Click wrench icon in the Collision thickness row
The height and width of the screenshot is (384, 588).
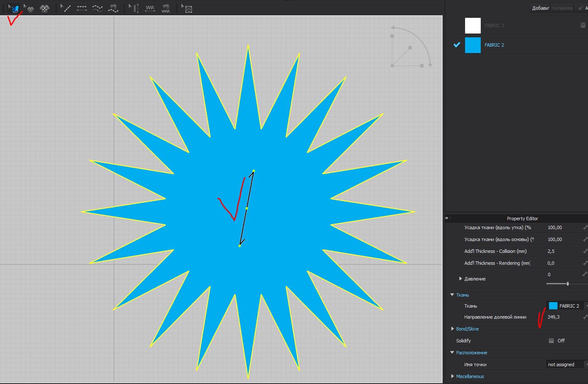coord(585,251)
